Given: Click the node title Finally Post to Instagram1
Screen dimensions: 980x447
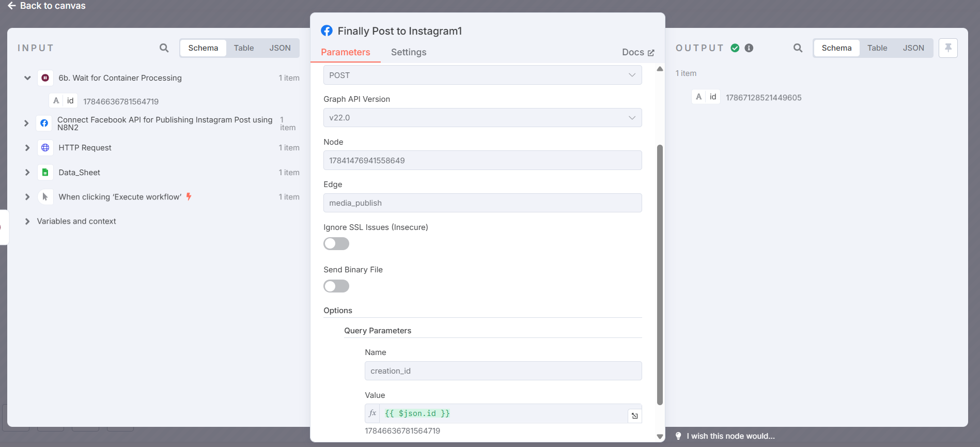Looking at the screenshot, I should pyautogui.click(x=400, y=31).
